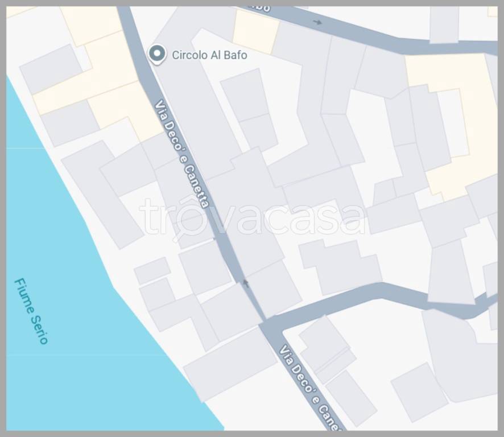Screen dimensions: 504x437
Task: Select the small yellow building near the top center
Action: click(x=255, y=31)
